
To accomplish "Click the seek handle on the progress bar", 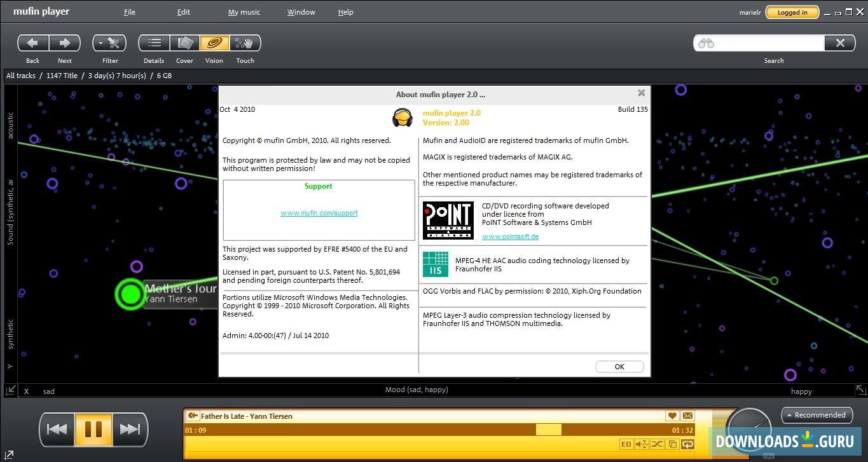I will (549, 430).
